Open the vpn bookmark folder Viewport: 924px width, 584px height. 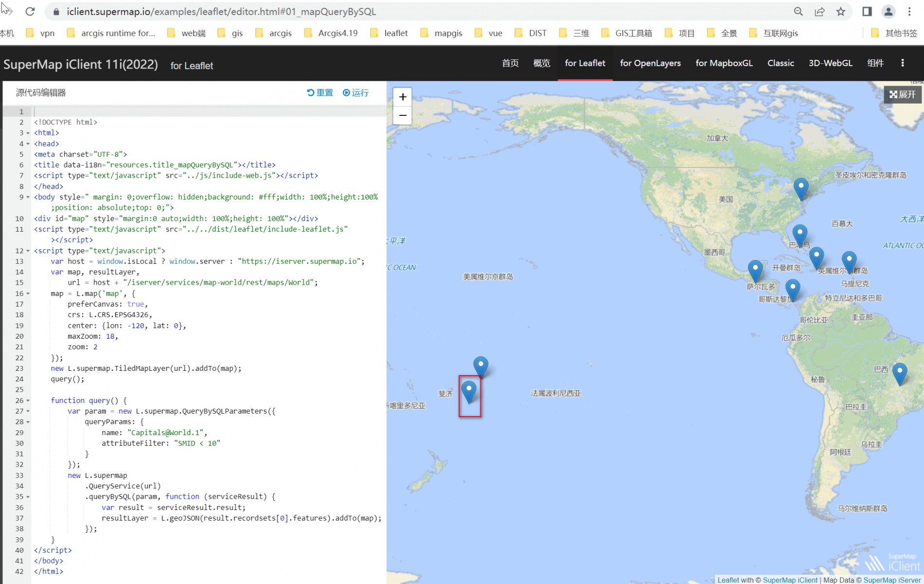coord(40,33)
